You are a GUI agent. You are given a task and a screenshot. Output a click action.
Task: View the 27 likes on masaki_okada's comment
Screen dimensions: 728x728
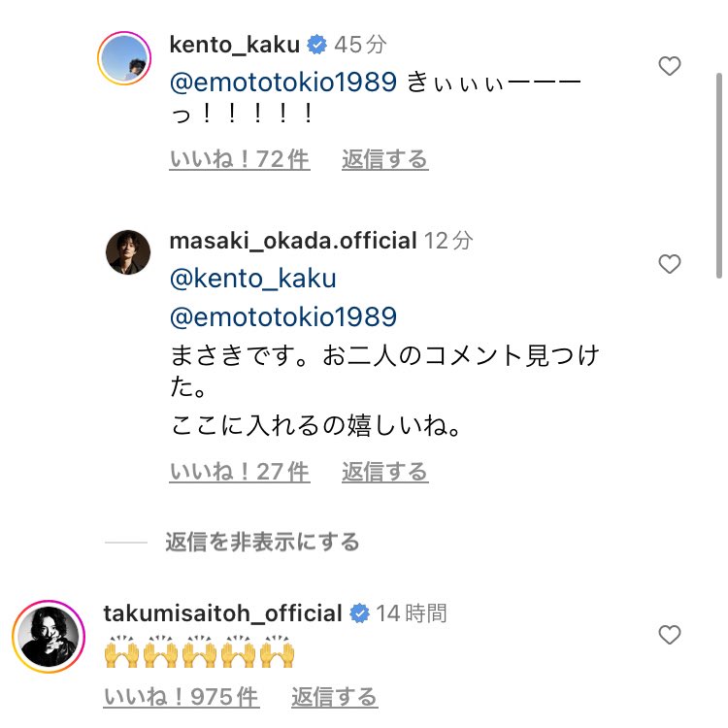coord(240,472)
